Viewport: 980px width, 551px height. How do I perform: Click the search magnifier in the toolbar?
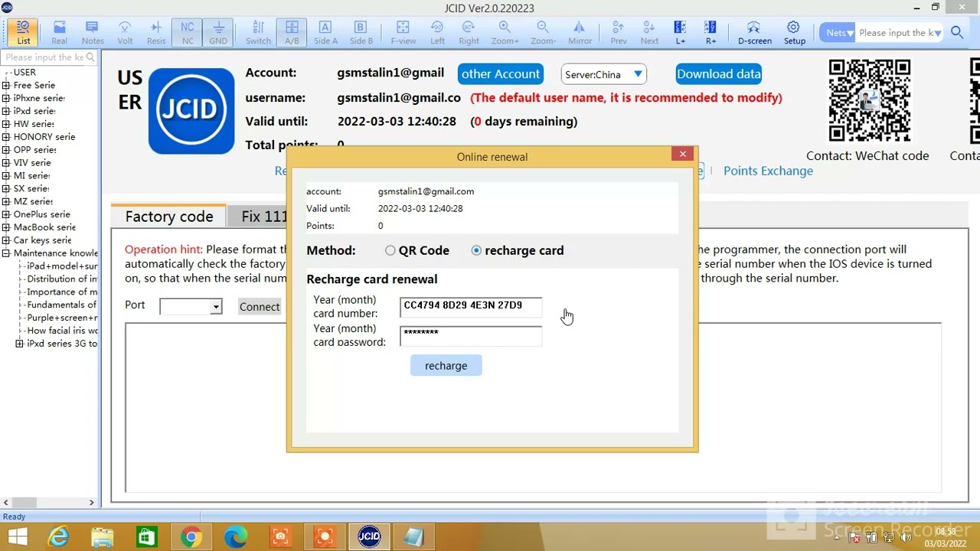click(957, 32)
